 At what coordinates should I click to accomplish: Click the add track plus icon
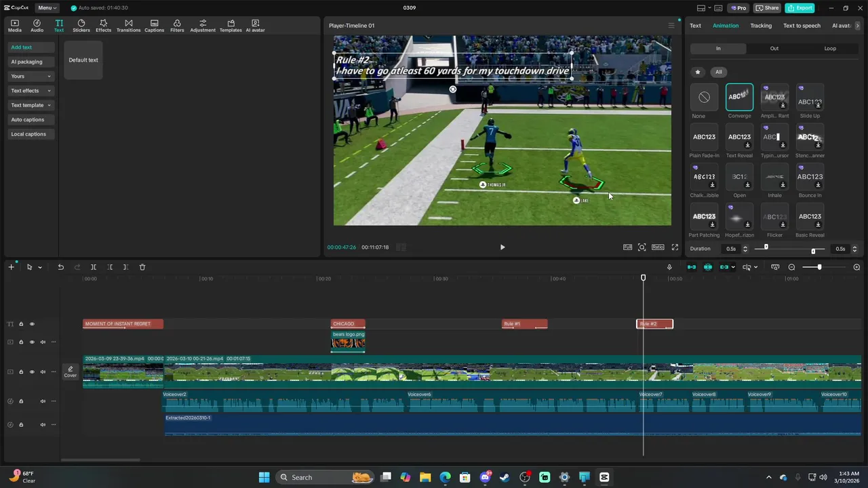click(x=11, y=267)
